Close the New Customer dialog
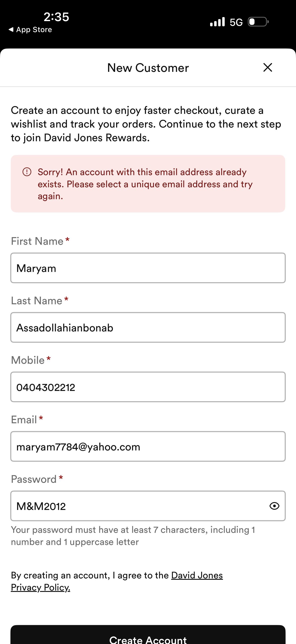Viewport: 296px width, 644px height. pos(268,68)
